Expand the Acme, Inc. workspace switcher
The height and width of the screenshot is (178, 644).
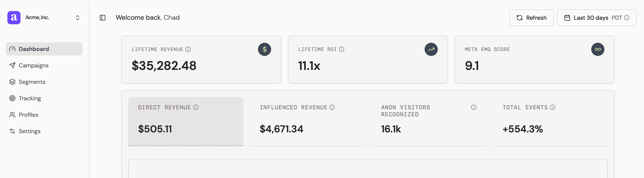click(78, 18)
